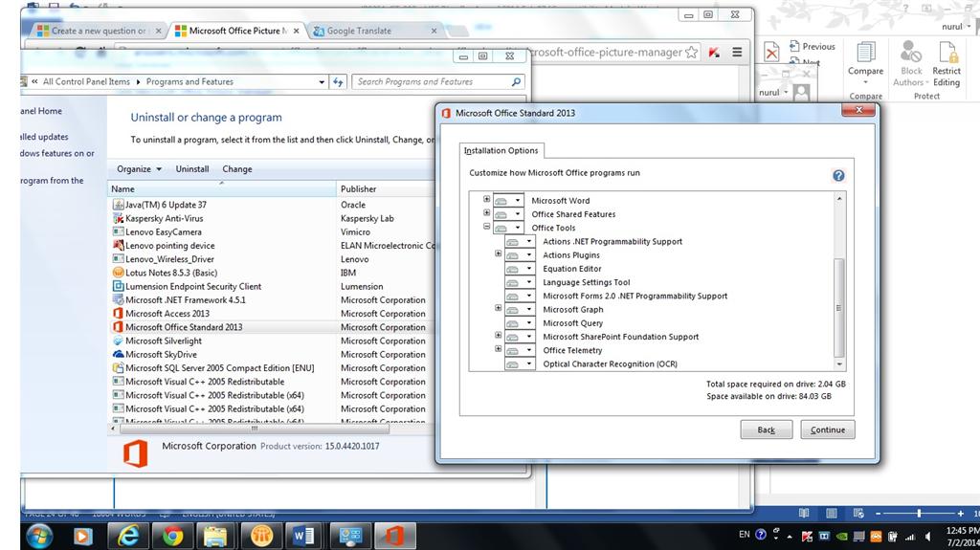
Task: Click Change in Programs and Features toolbar
Action: [x=237, y=169]
